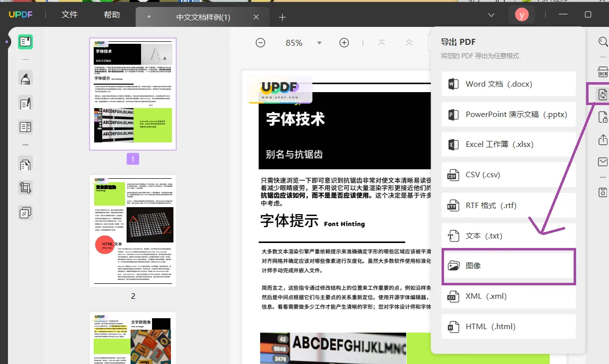Open the Crop Pages tool
The image size is (609, 364).
25,188
